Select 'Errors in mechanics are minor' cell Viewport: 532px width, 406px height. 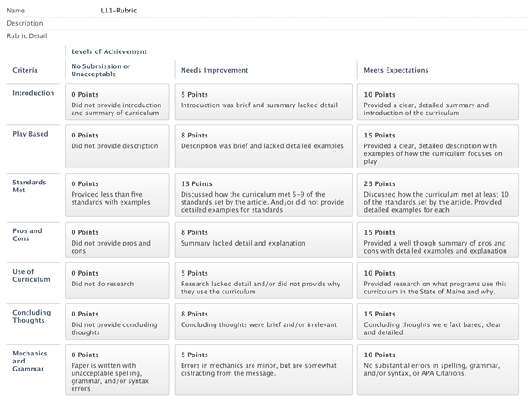click(x=263, y=370)
